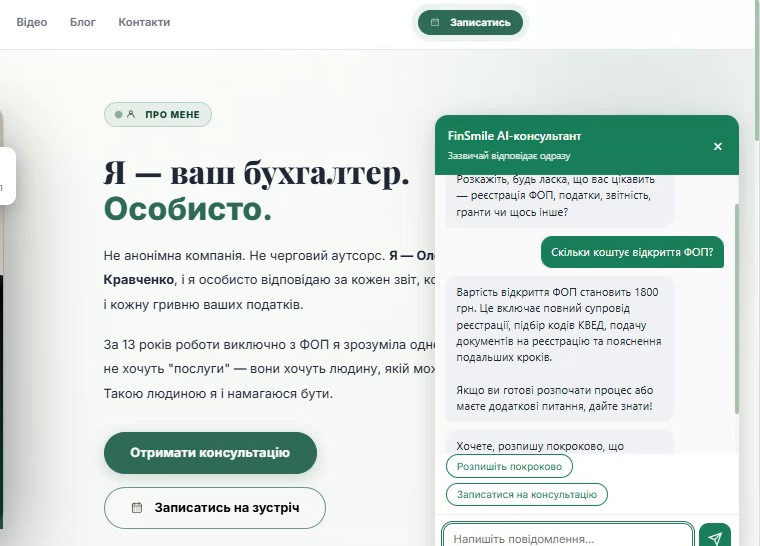Click the paragraph starting За 13 років роботи
This screenshot has height=546, width=760.
point(269,369)
